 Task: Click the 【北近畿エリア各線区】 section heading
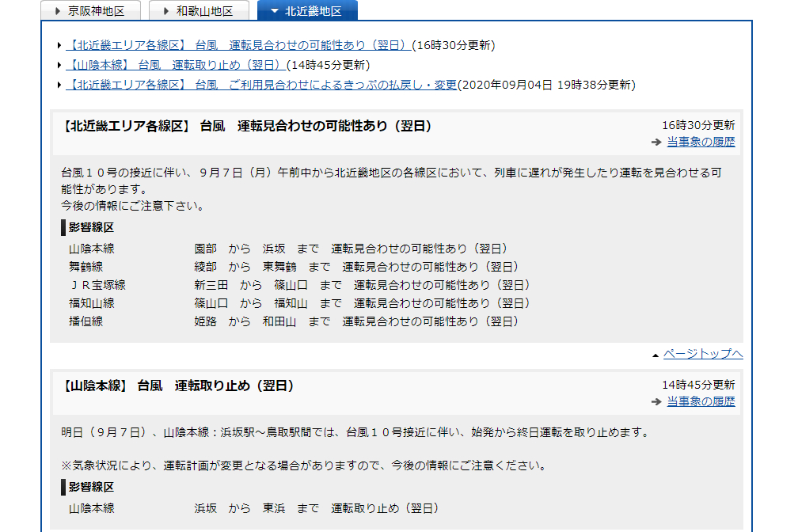[247, 126]
